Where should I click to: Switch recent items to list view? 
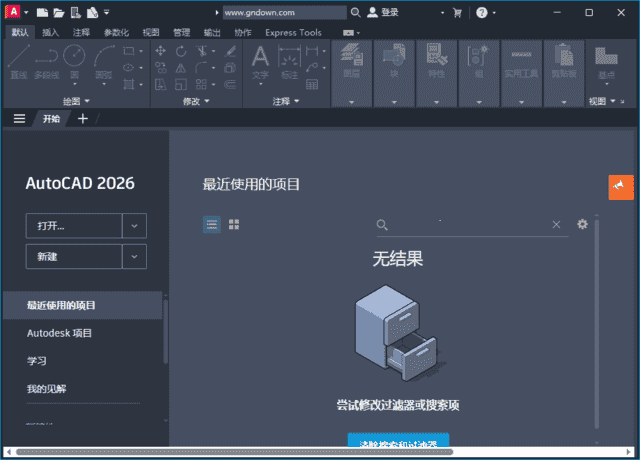pos(212,224)
